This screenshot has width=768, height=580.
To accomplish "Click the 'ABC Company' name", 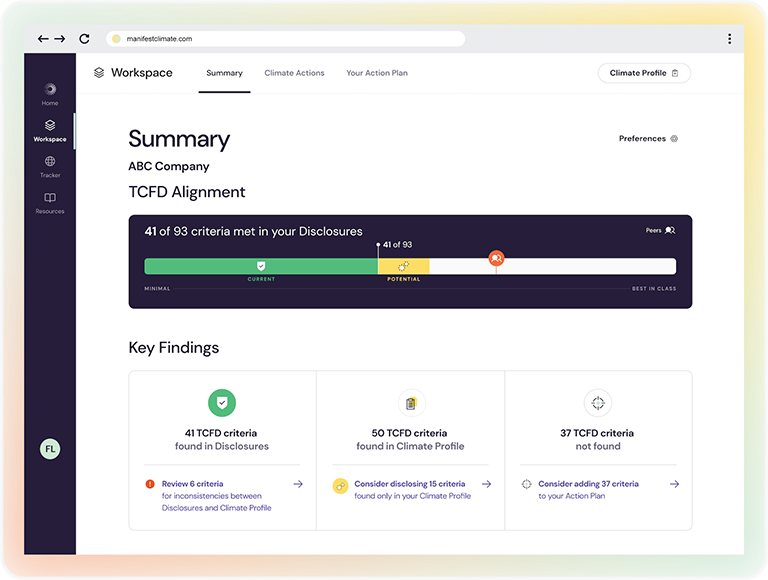I will 169,167.
